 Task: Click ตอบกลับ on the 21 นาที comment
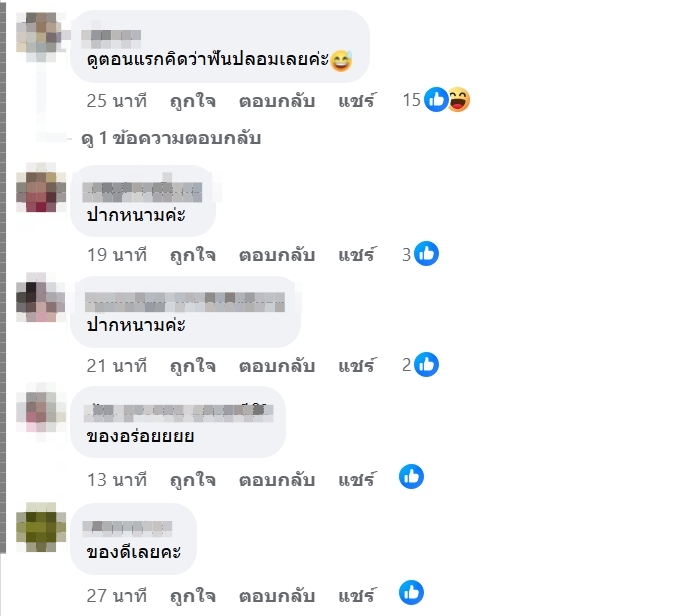277,366
